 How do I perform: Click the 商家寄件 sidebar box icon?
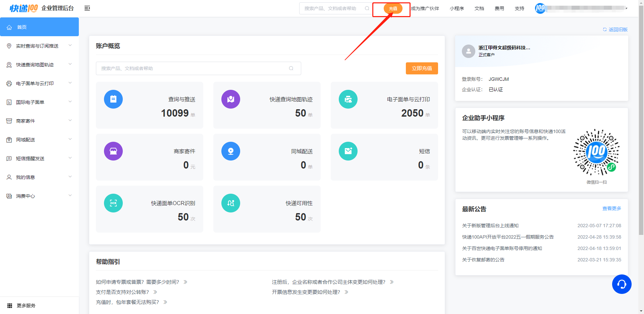(x=9, y=121)
